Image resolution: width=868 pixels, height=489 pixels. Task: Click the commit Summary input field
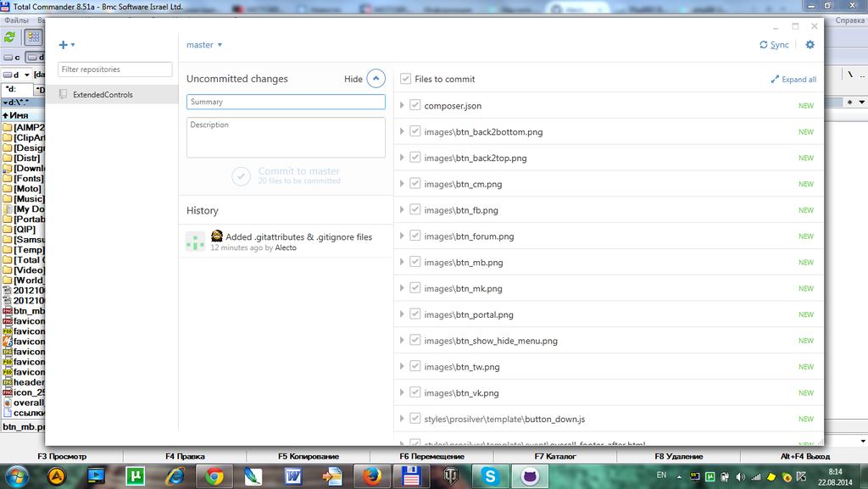(286, 102)
